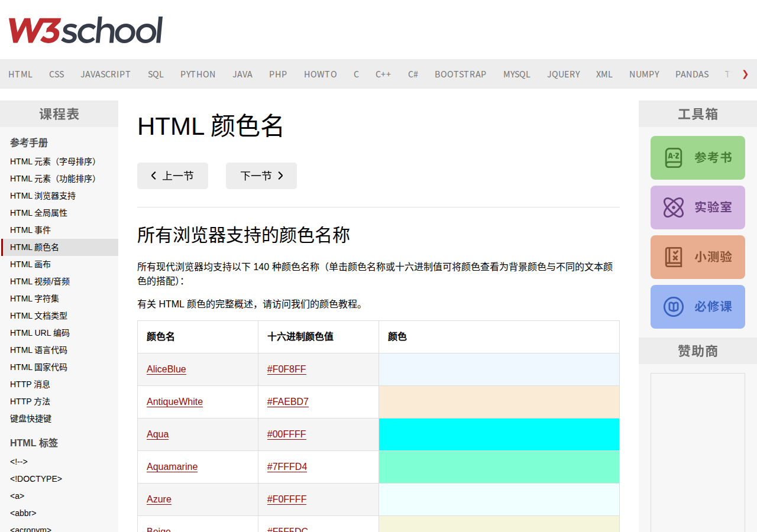The height and width of the screenshot is (532, 757).
Task: Open the C++ navigation item
Action: click(383, 74)
